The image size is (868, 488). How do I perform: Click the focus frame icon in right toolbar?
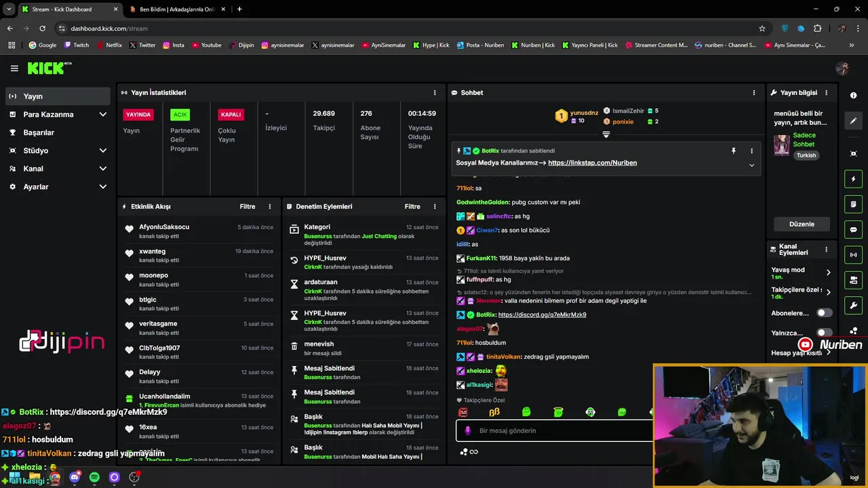[853, 154]
